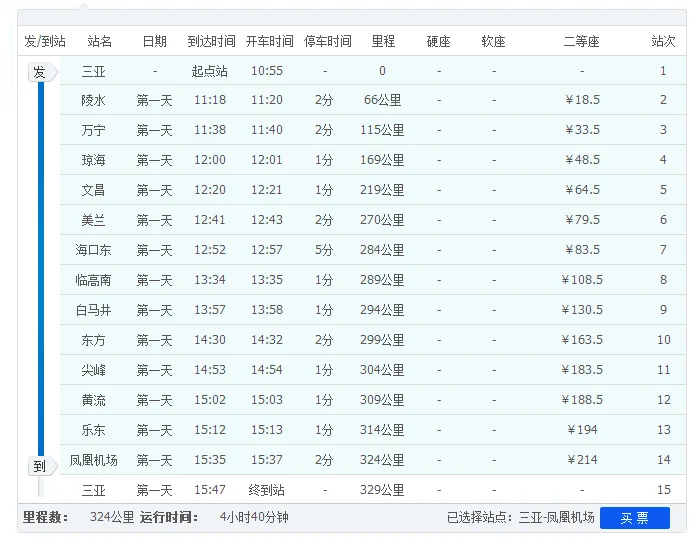This screenshot has height=540, width=694.
Task: Select the 发 departure marker tag
Action: pyautogui.click(x=43, y=72)
